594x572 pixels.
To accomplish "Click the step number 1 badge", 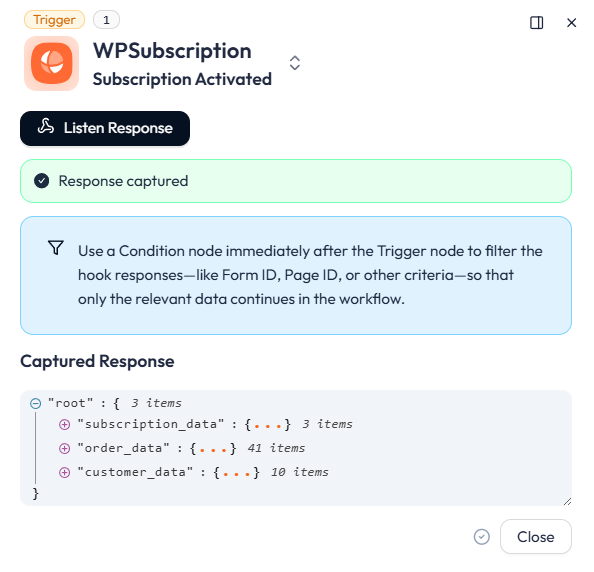I will [x=106, y=20].
